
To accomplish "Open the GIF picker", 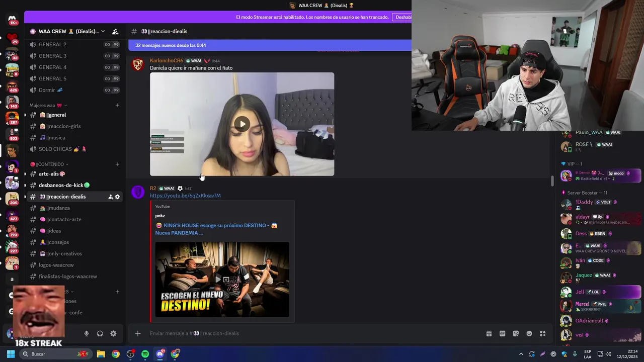I will pos(502,333).
